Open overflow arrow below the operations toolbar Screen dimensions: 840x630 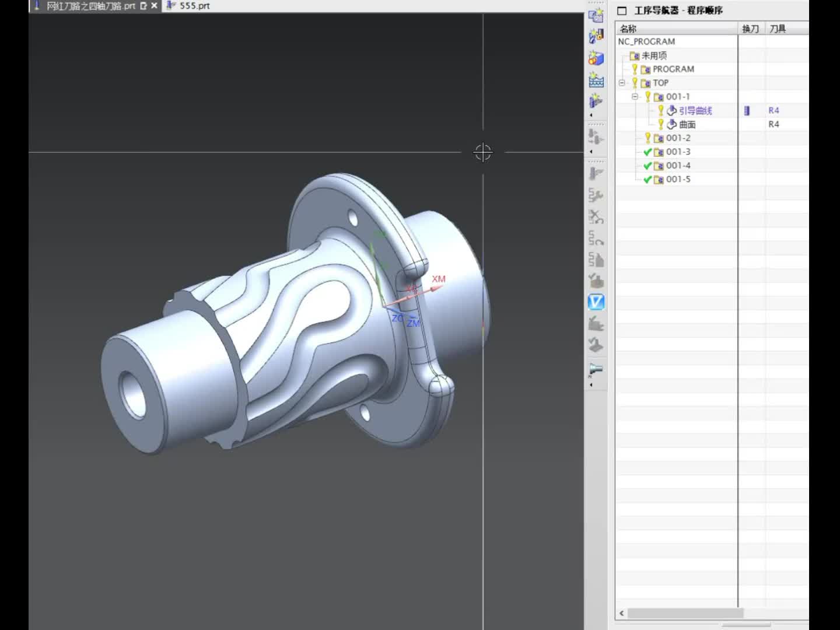tap(591, 152)
